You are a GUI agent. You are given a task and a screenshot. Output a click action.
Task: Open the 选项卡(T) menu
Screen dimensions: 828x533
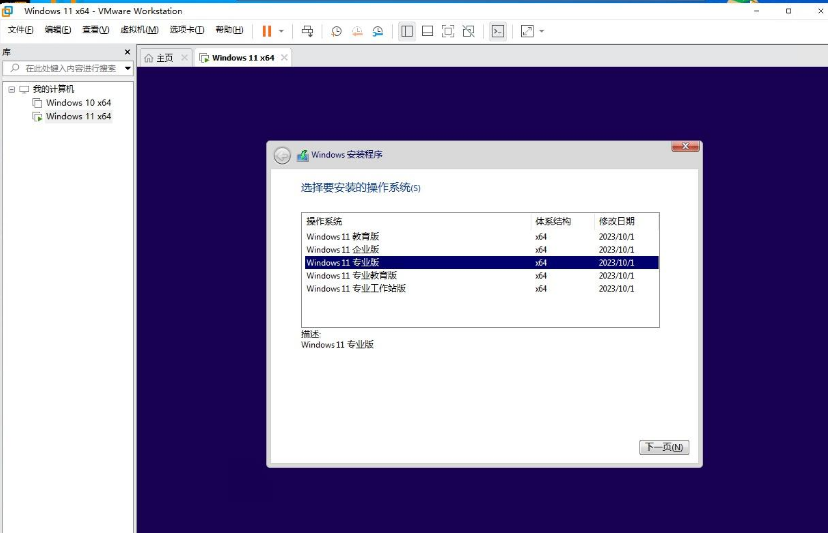click(186, 30)
